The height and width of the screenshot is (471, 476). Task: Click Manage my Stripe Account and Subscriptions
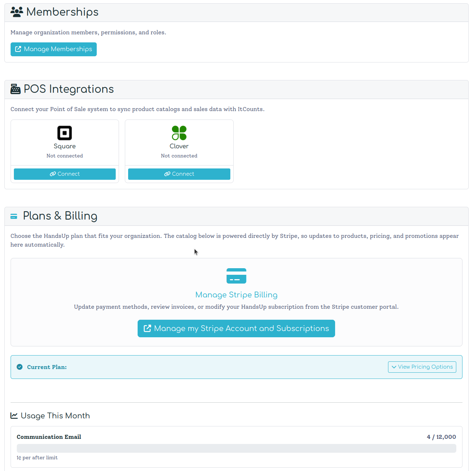coord(236,328)
